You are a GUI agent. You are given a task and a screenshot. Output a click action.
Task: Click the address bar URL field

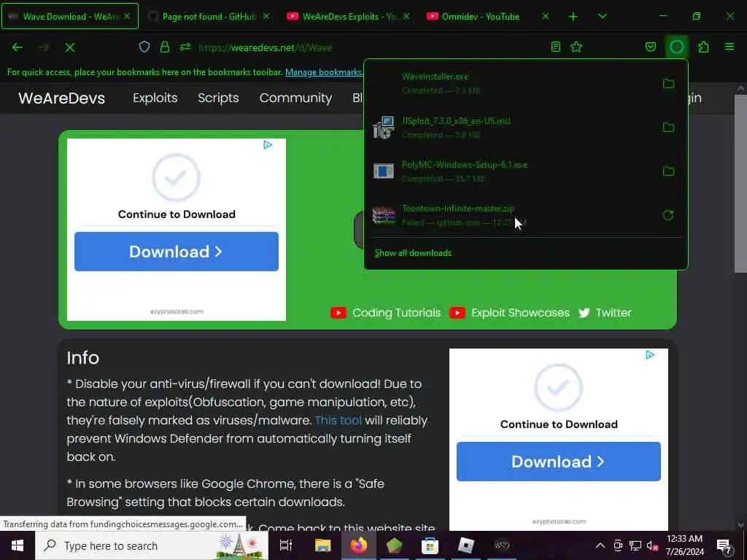tap(362, 47)
